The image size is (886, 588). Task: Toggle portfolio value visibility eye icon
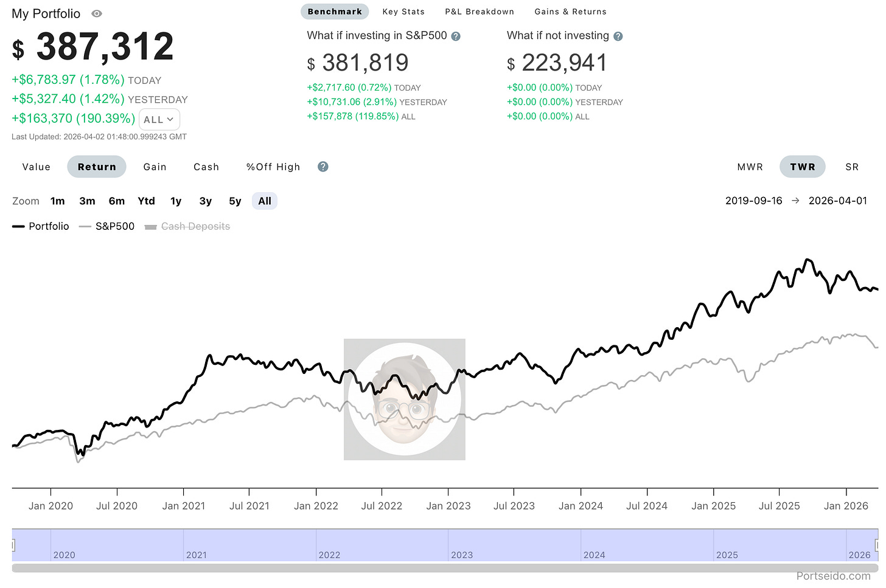[97, 13]
